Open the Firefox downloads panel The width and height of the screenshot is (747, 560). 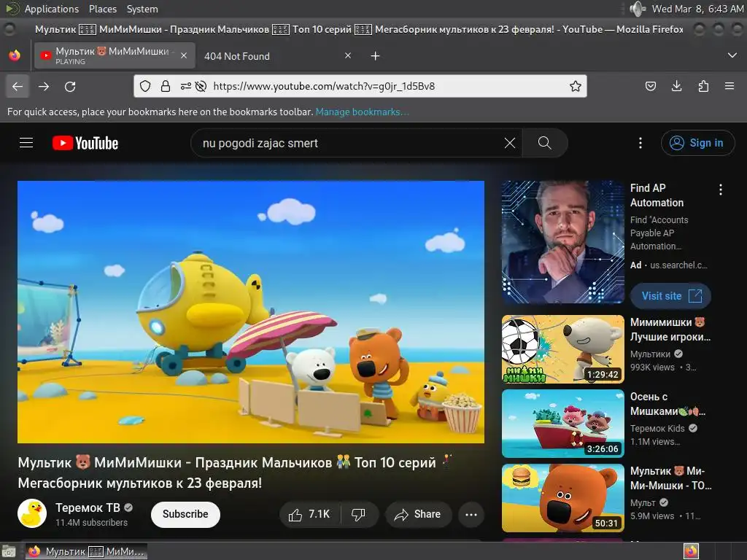coord(676,86)
